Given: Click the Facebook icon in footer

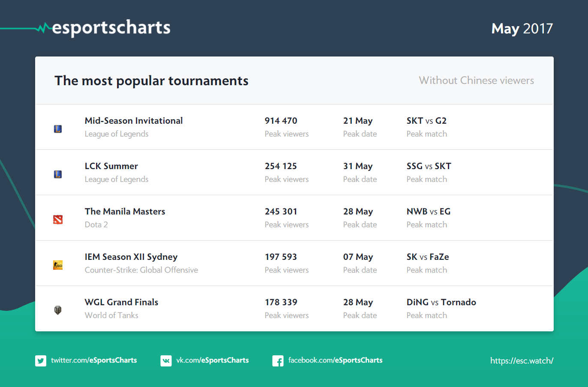Looking at the screenshot, I should pos(278,361).
